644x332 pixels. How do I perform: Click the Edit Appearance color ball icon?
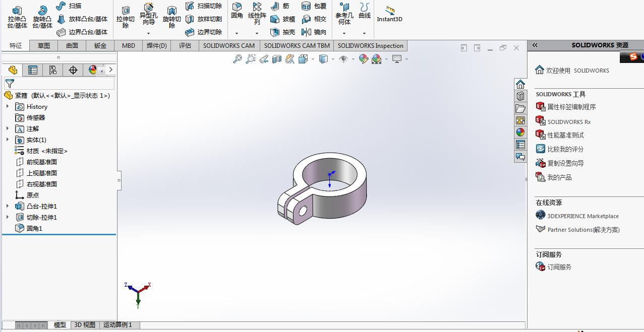(x=364, y=59)
